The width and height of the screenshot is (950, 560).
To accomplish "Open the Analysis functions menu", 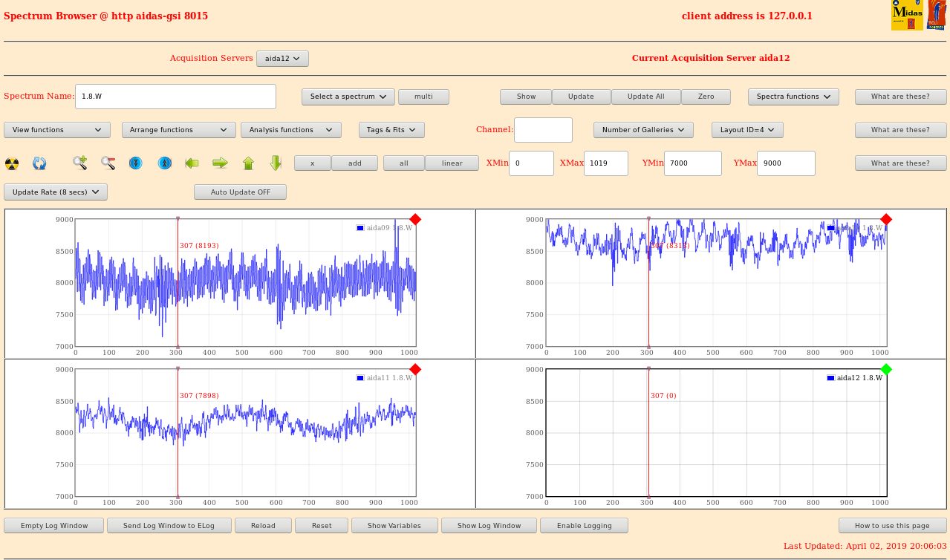I will [290, 130].
